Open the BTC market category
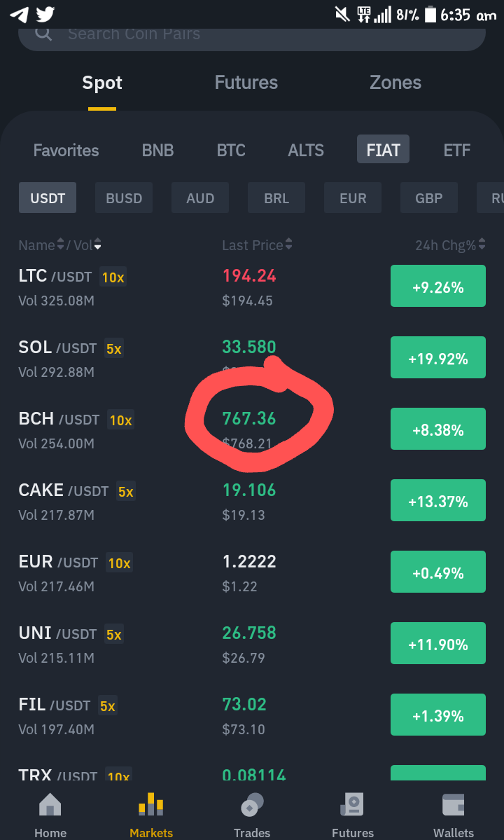 (231, 150)
